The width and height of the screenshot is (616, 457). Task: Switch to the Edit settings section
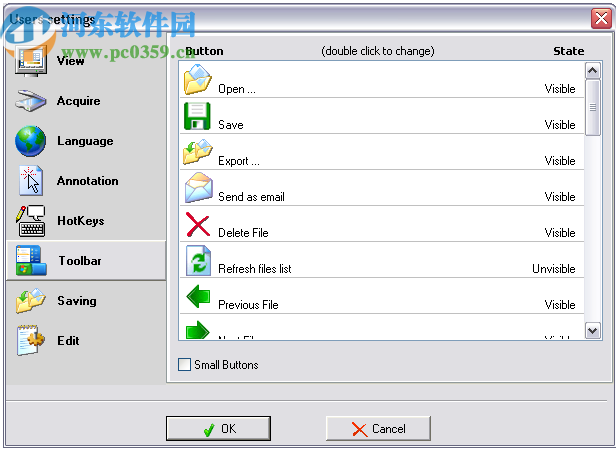pyautogui.click(x=86, y=340)
